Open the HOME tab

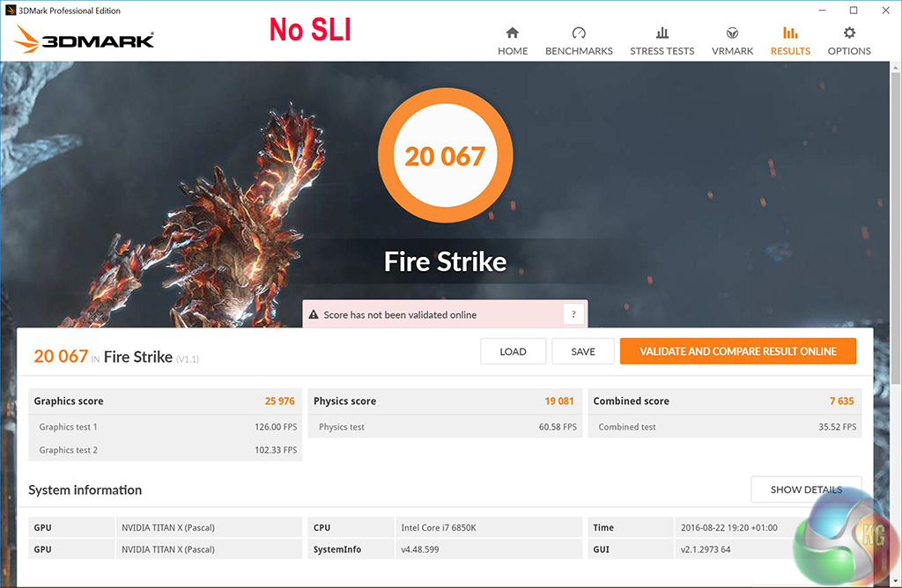(513, 41)
